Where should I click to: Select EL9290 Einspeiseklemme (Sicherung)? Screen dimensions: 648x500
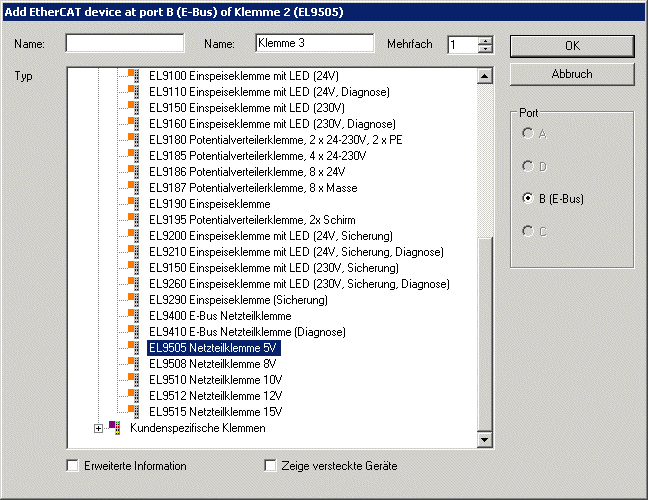point(238,300)
